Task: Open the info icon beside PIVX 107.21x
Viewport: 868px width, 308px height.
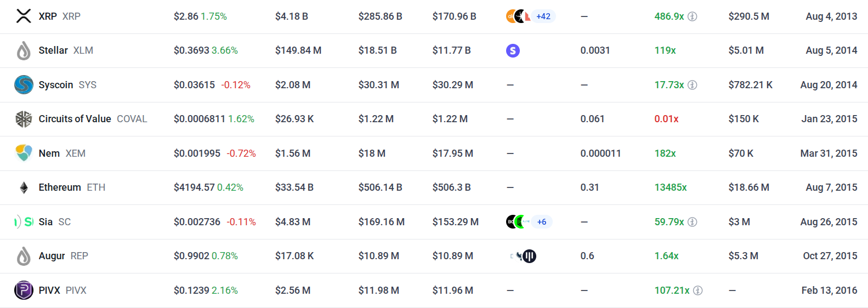Action: (698, 290)
